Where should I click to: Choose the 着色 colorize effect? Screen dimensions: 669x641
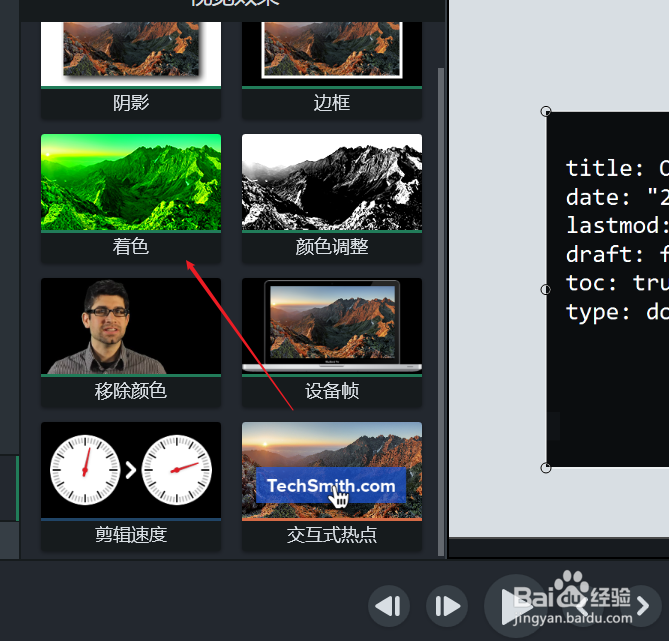point(131,198)
